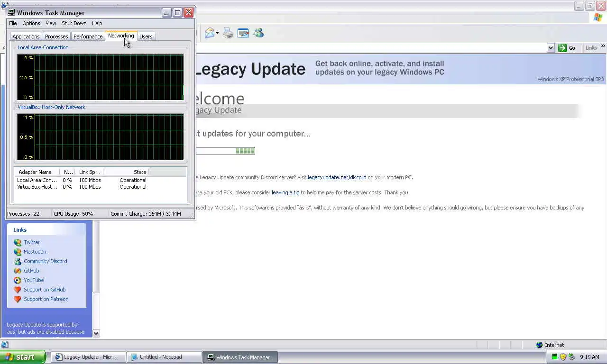Viewport: 607px width, 364px height.
Task: Click the update check progress bar
Action: point(226,151)
